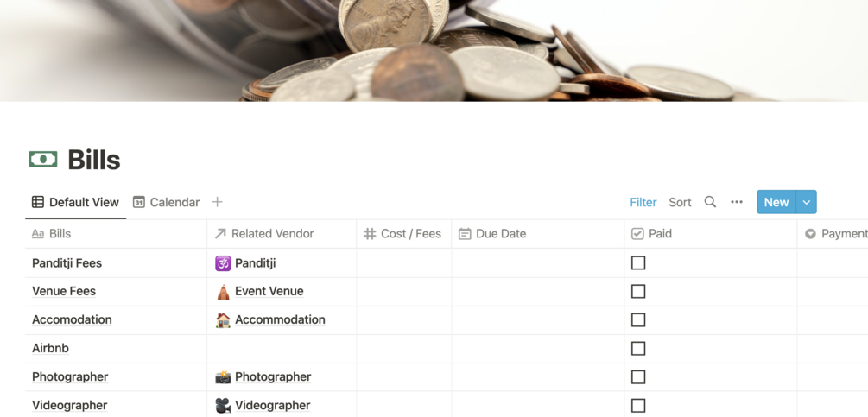The width and height of the screenshot is (868, 417).
Task: Open the three-dot view options menu
Action: click(x=737, y=202)
